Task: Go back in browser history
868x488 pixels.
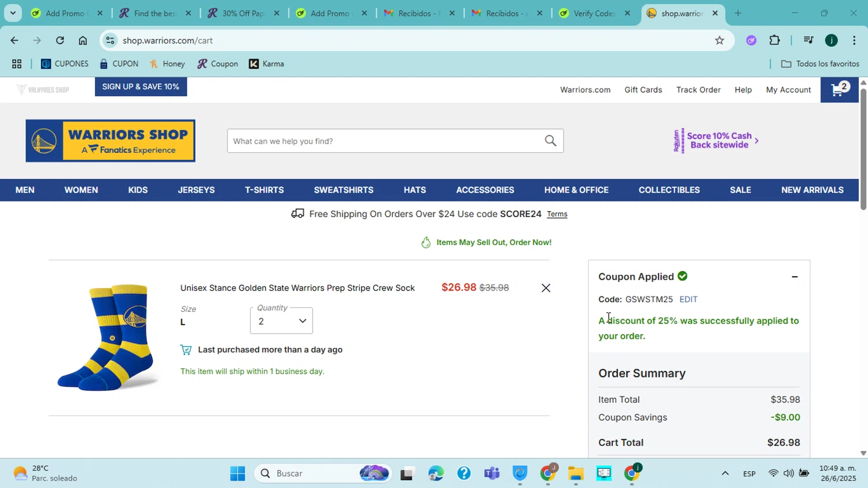Action: click(x=14, y=40)
